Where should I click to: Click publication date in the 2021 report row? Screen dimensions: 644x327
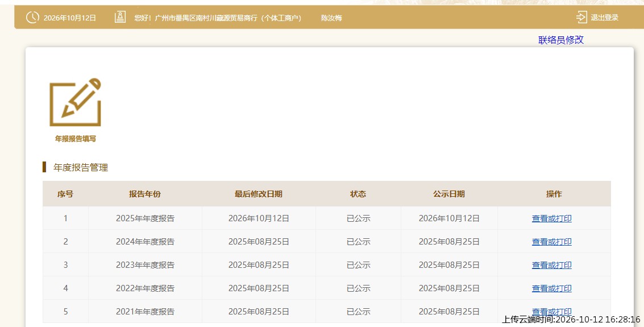[x=449, y=312]
